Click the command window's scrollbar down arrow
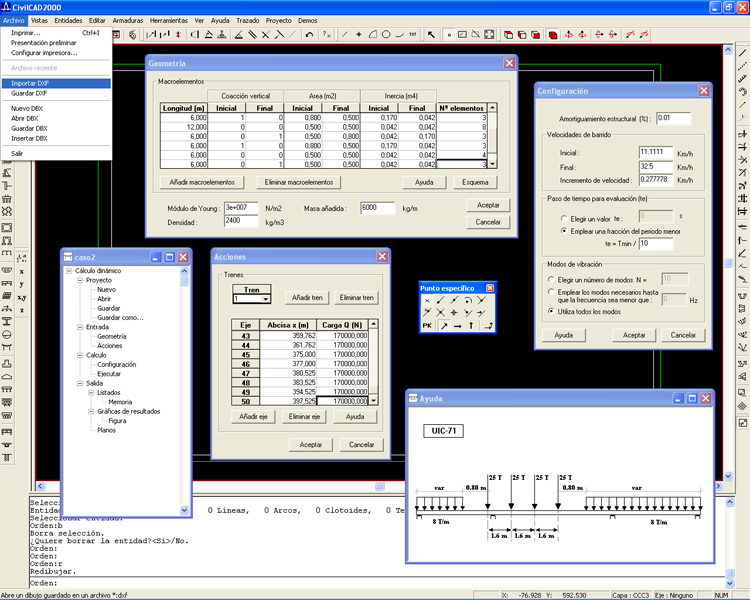Screen dimensions: 750x600 pyautogui.click(x=729, y=584)
